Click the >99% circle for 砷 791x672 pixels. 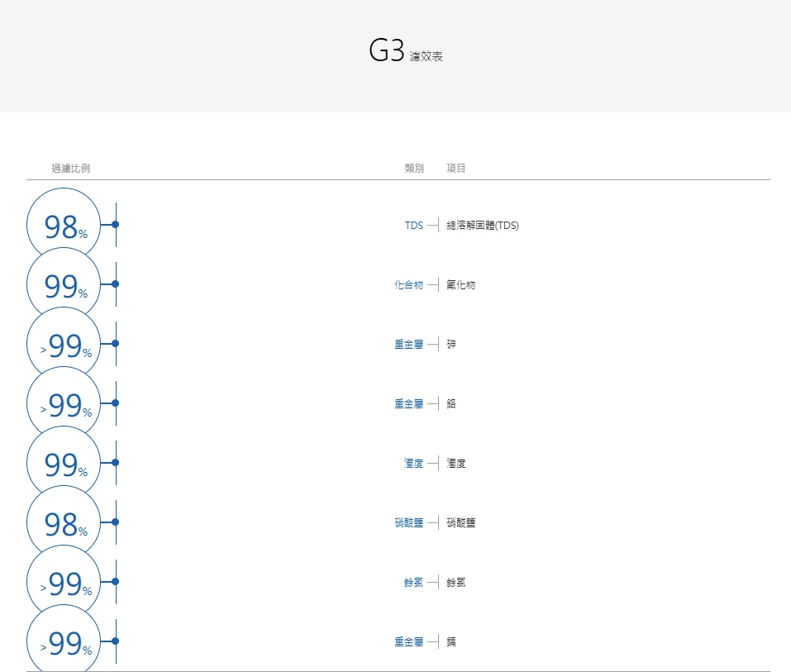pos(64,344)
